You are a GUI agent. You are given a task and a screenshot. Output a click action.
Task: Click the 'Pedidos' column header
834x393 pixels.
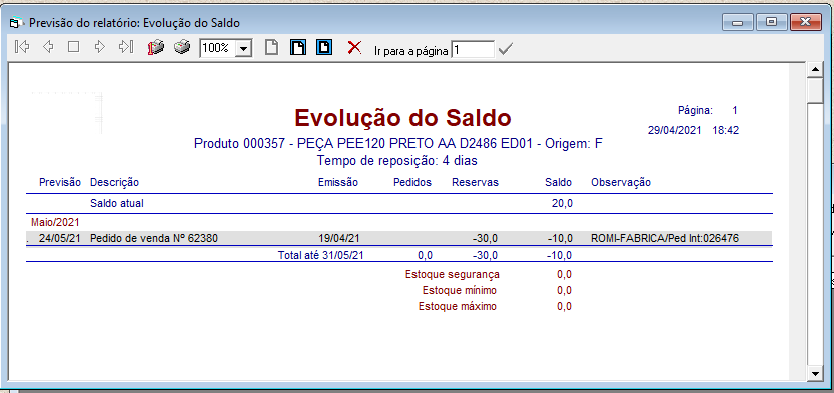click(x=412, y=182)
